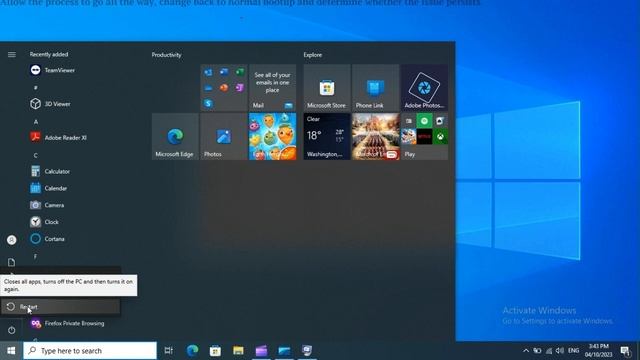
Task: Click the letter F index header
Action: 36,256
